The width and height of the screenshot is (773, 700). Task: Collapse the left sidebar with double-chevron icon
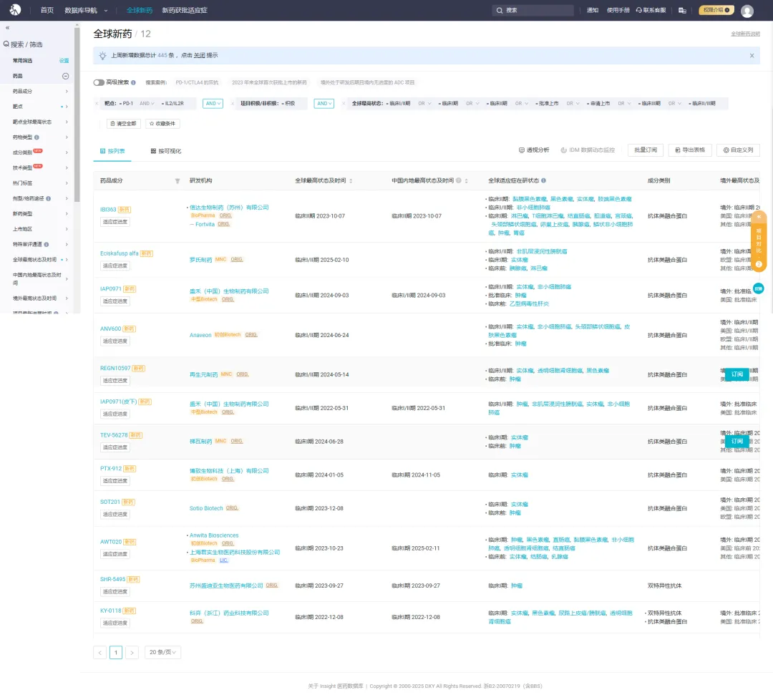[x=8, y=27]
